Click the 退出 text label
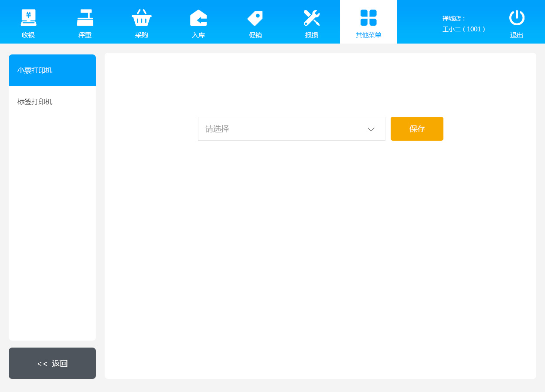This screenshot has width=545, height=392. tap(517, 35)
